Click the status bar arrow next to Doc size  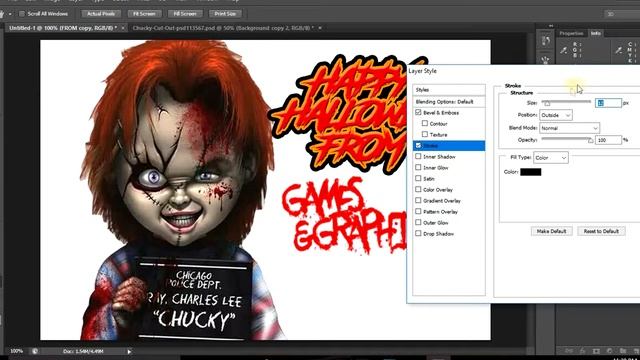(129, 351)
